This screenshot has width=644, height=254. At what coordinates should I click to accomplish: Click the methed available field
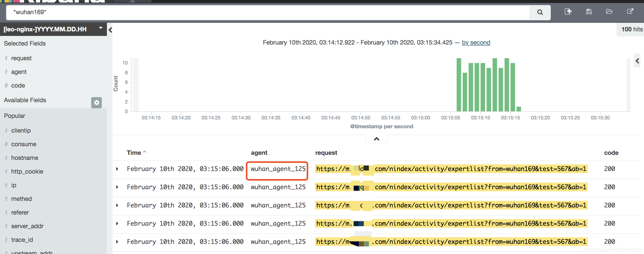(21, 199)
